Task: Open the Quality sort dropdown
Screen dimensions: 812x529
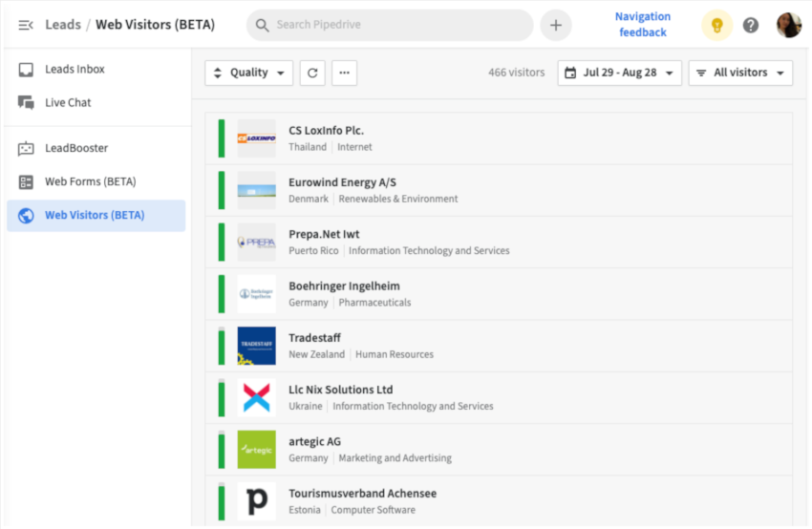Action: 249,73
